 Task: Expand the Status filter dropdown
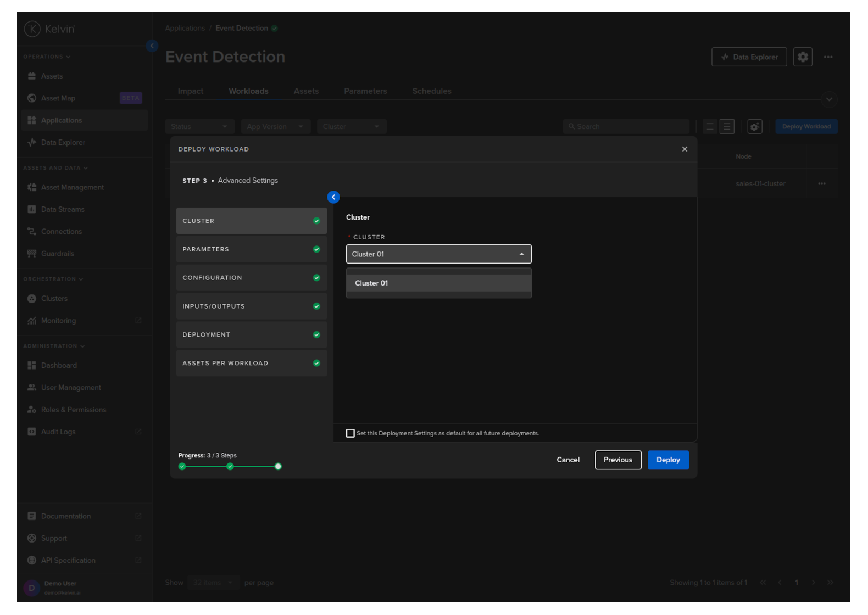(x=199, y=127)
